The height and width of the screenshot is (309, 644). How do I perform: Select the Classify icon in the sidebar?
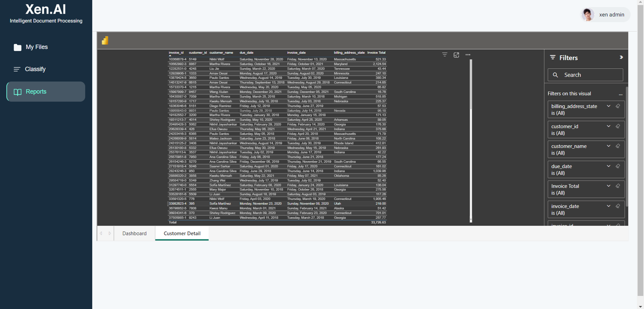[17, 69]
